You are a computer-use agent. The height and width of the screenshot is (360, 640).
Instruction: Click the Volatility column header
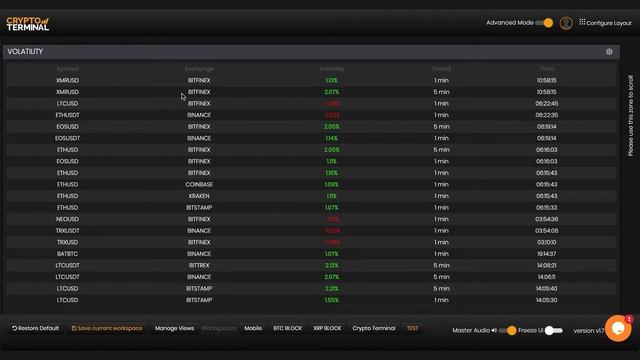tap(331, 69)
